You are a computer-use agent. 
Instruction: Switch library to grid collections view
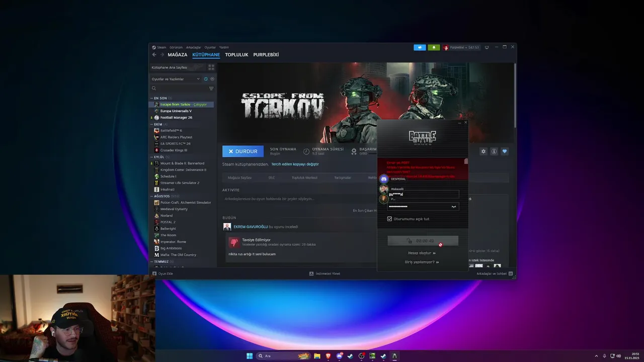tap(211, 67)
